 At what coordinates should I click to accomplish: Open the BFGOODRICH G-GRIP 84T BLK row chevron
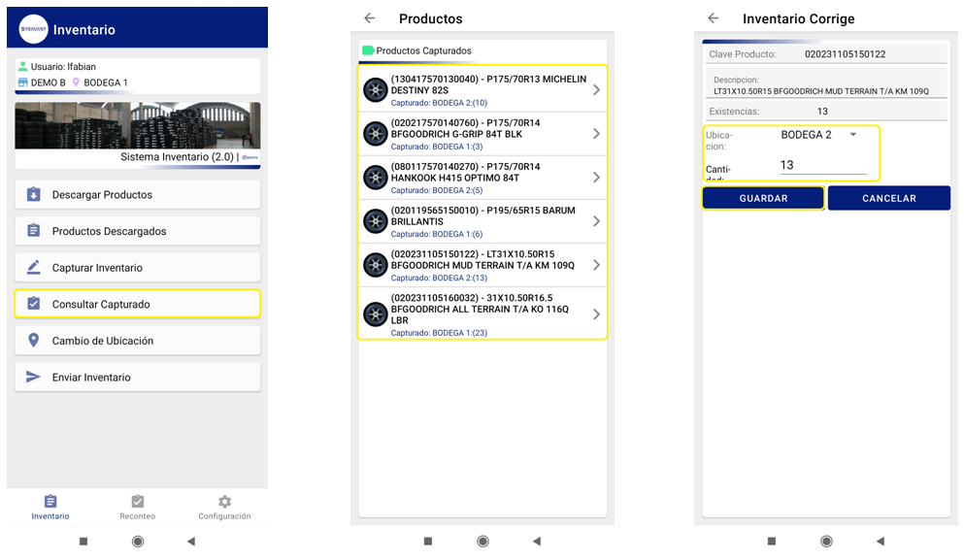(596, 133)
